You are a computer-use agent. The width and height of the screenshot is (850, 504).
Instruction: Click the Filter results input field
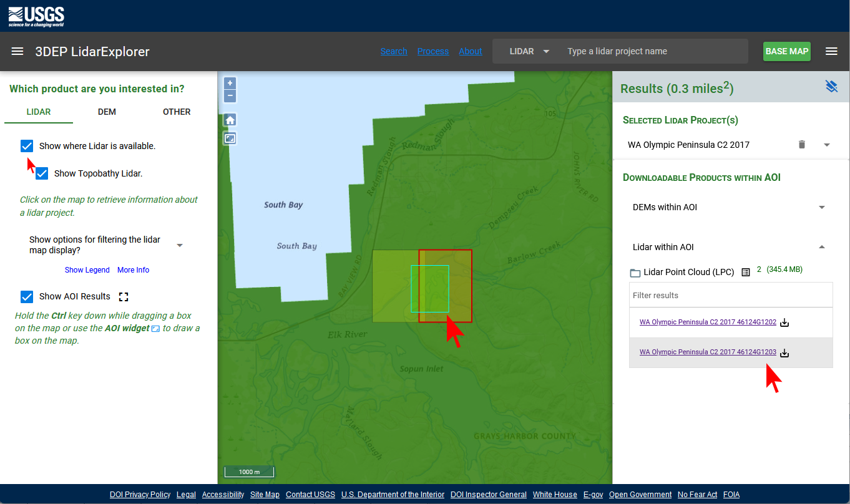730,295
